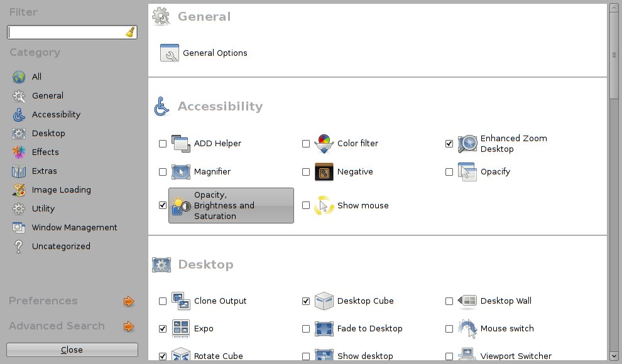Open the ADD Helper plugin icon
This screenshot has width=622, height=364.
coord(180,143)
